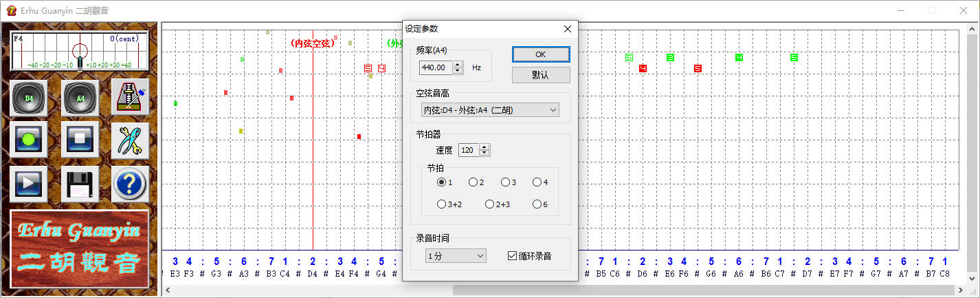Screen dimensions: 980x298
Task: Stop with the white square button
Action: click(80, 140)
